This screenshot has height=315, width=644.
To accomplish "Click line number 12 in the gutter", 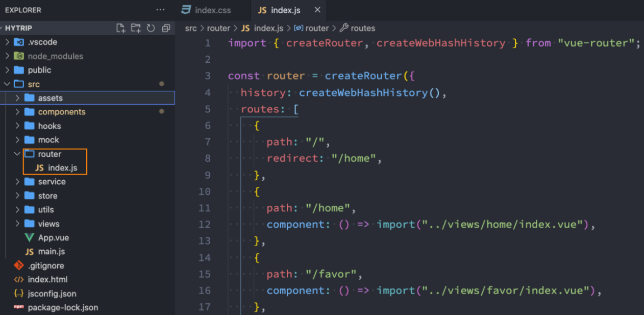I will 204,224.
